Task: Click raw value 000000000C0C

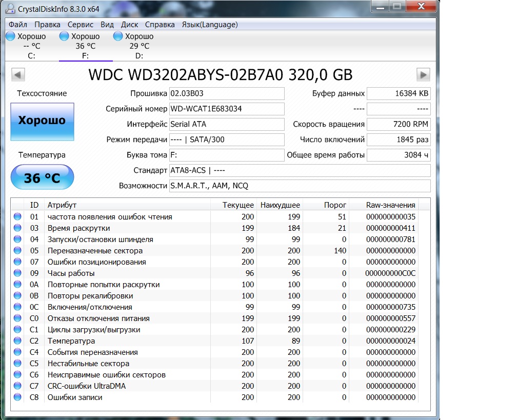Action: coord(390,273)
